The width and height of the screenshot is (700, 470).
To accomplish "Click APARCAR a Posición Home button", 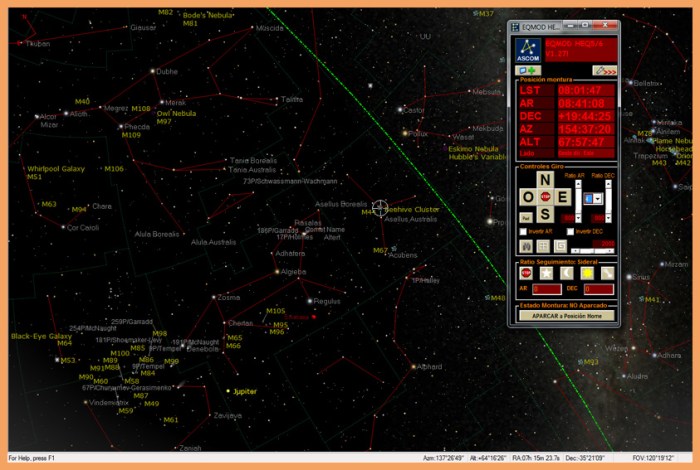I will [x=566, y=315].
